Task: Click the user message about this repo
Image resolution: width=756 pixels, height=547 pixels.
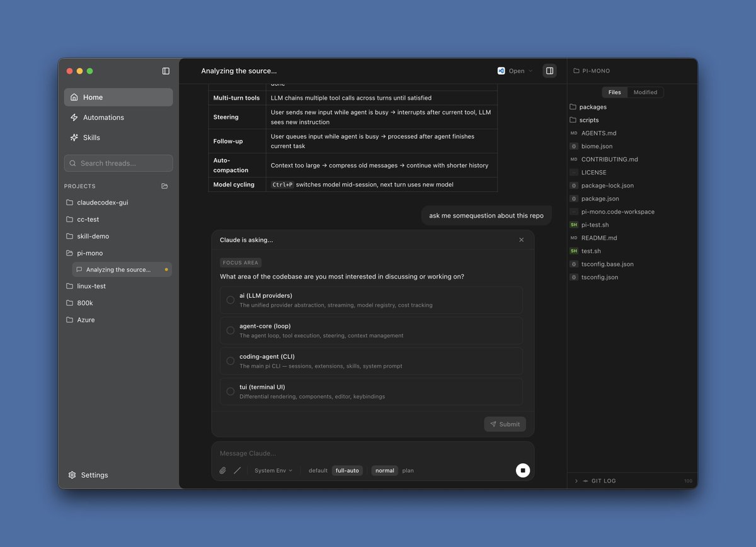Action: pos(486,215)
